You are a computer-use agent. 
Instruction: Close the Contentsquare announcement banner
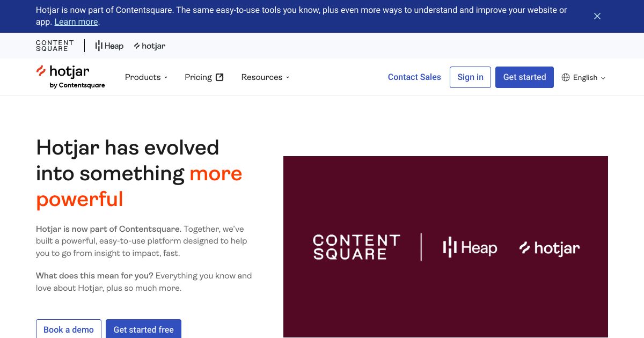597,16
